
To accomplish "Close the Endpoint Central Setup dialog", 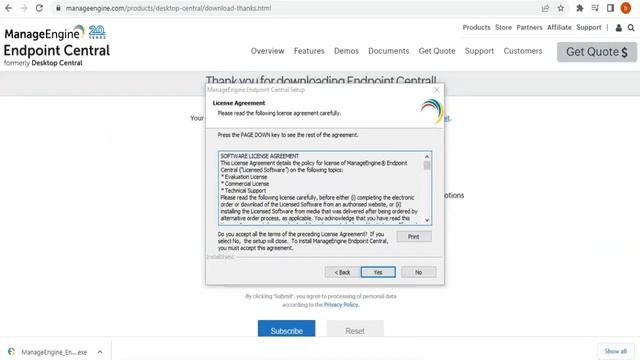I will click(437, 90).
